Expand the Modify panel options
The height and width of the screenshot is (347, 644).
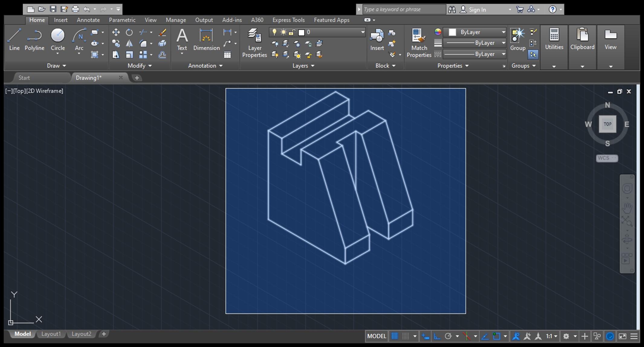pos(140,66)
